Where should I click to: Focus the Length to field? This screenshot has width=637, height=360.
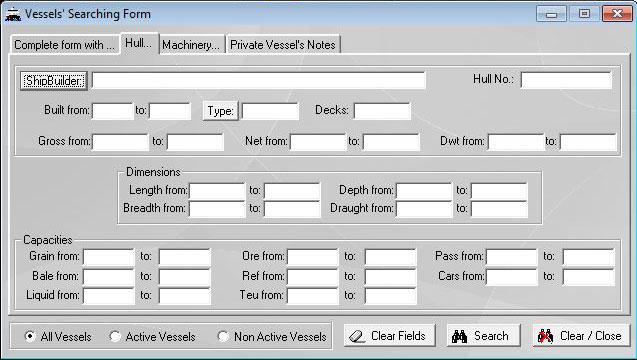pyautogui.click(x=292, y=191)
